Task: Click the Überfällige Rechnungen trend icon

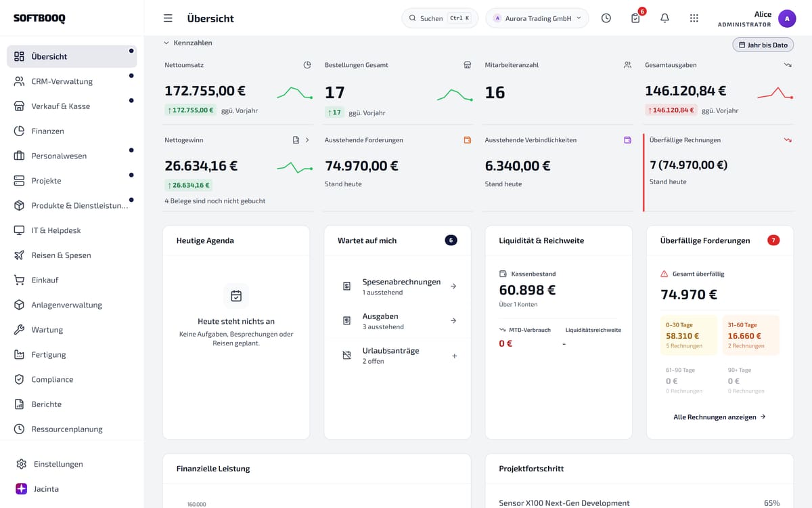Action: (x=788, y=140)
